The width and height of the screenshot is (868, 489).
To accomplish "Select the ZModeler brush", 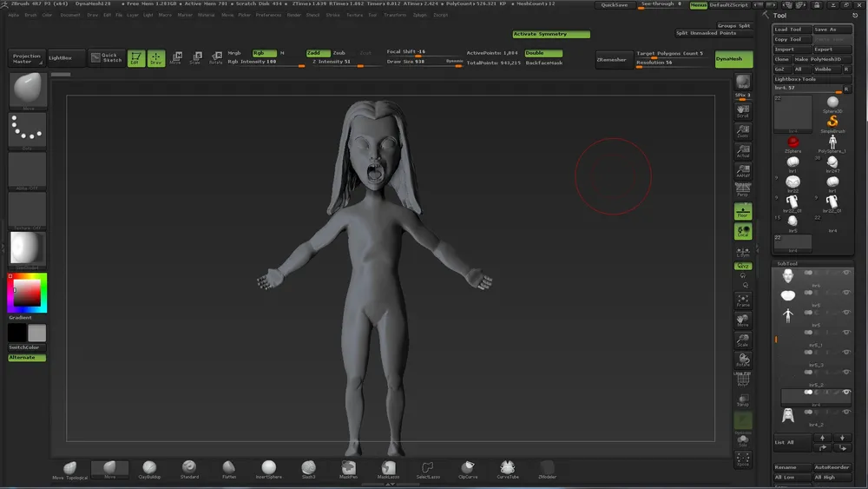I will tap(547, 469).
